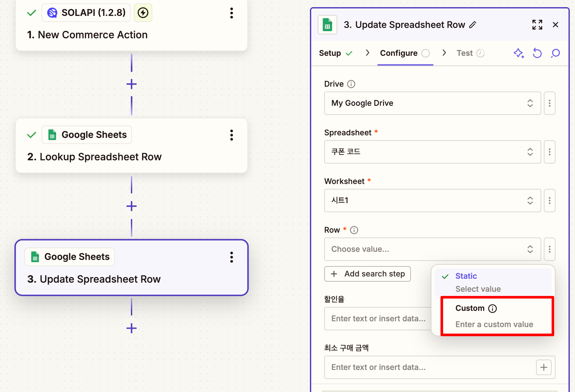Switch to the Setup tab

336,53
